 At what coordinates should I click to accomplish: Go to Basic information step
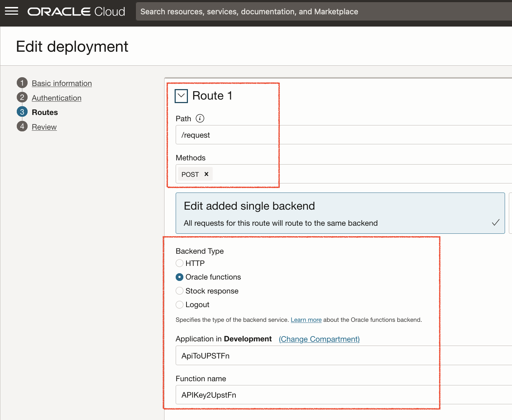pyautogui.click(x=62, y=83)
